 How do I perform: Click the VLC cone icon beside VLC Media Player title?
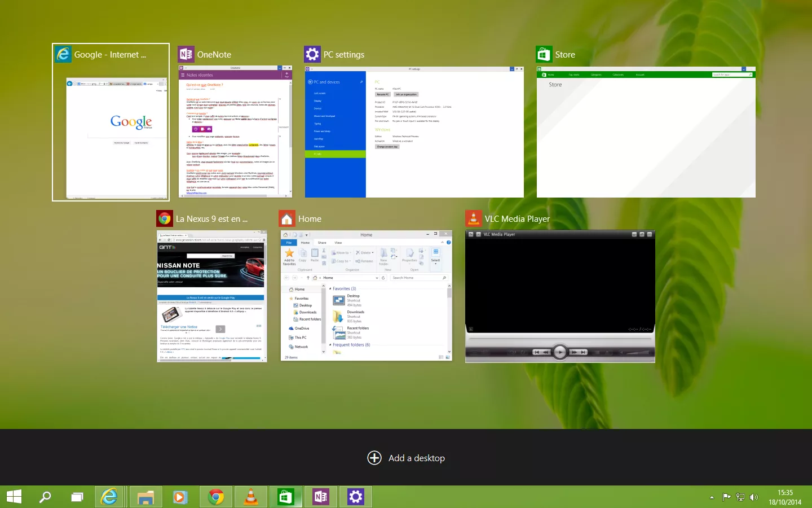(474, 218)
